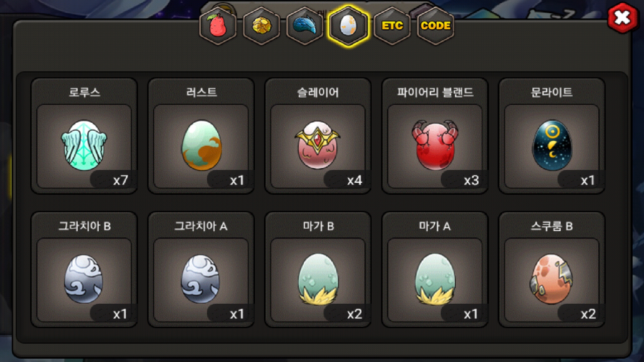This screenshot has width=644, height=362.
Task: Close the inventory with red X
Action: pos(622,18)
